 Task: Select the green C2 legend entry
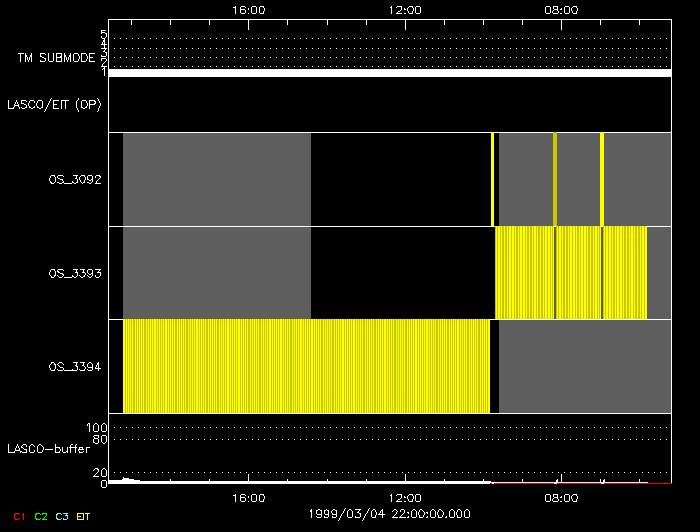40,517
